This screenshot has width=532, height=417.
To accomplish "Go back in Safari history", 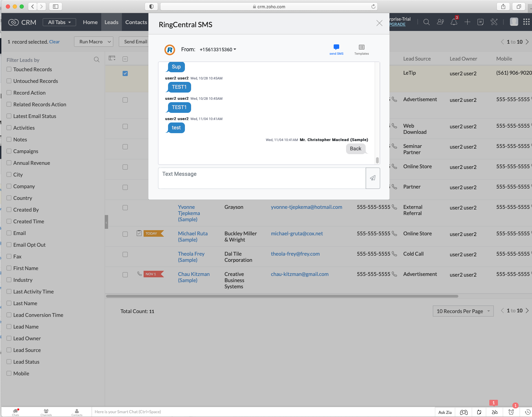I will [x=32, y=6].
